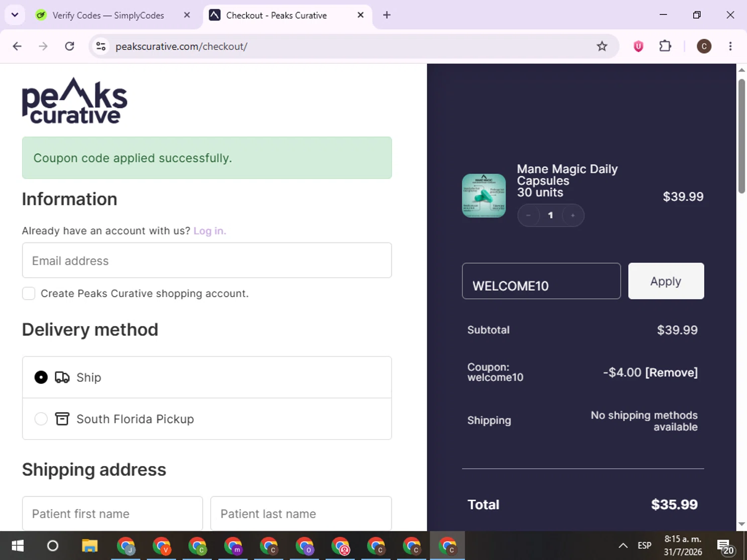Open the Chrome profile avatar
The width and height of the screenshot is (747, 560).
[x=704, y=46]
